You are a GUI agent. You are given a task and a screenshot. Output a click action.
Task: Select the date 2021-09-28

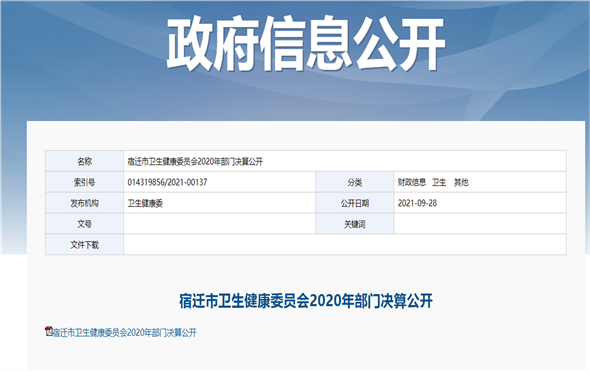click(417, 203)
